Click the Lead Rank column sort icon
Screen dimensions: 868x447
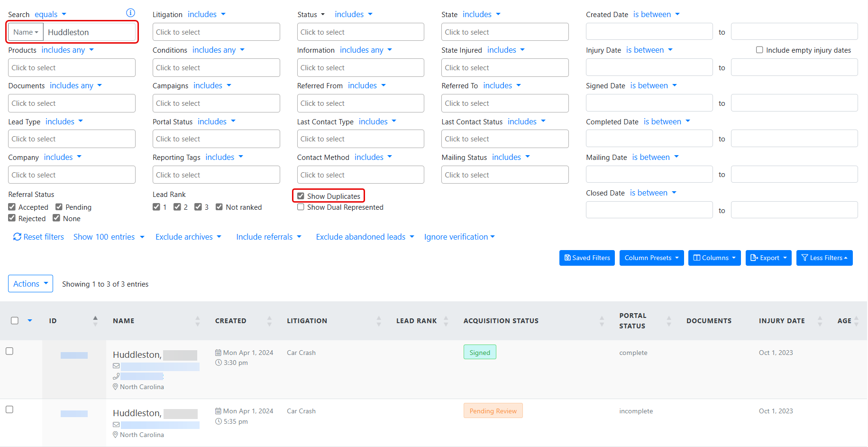[446, 321]
